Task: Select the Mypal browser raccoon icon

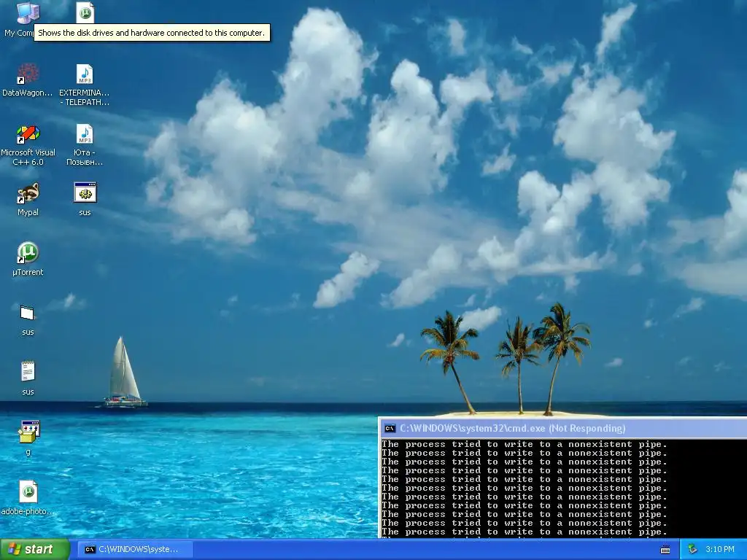Action: (28, 194)
